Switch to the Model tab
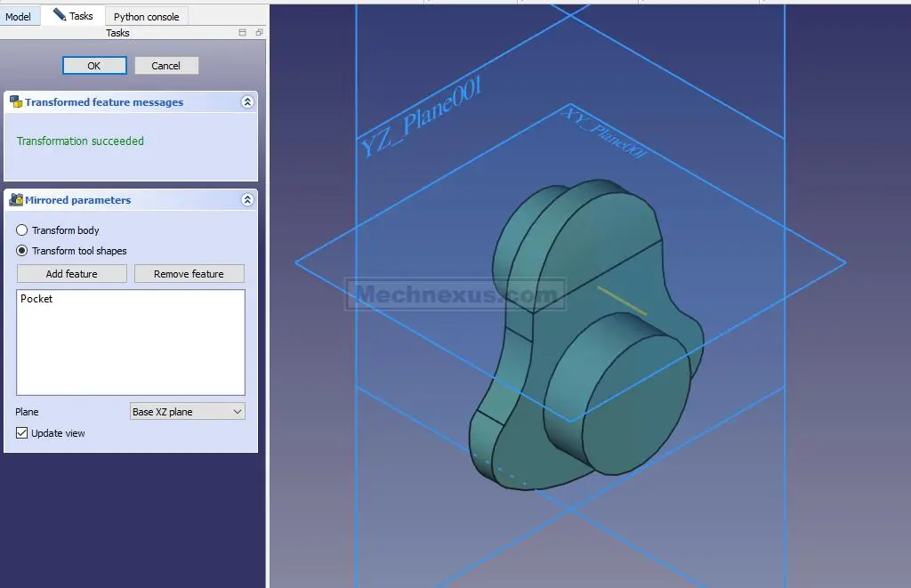Image resolution: width=911 pixels, height=588 pixels. click(x=19, y=16)
